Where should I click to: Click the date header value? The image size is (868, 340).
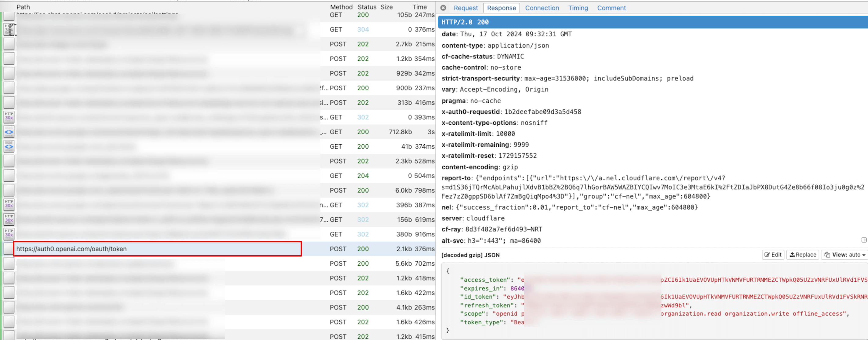tap(516, 34)
